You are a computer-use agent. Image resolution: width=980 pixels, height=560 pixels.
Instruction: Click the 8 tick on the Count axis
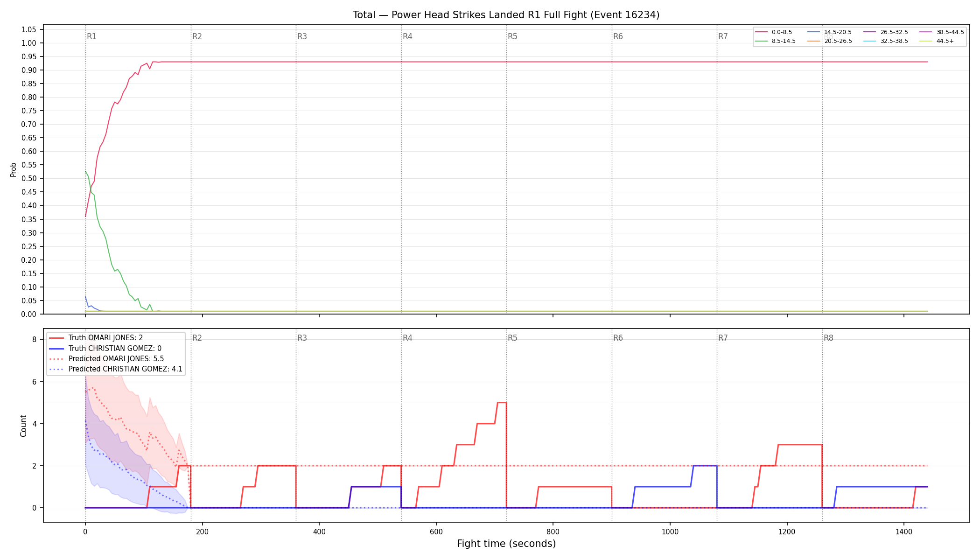coord(35,339)
